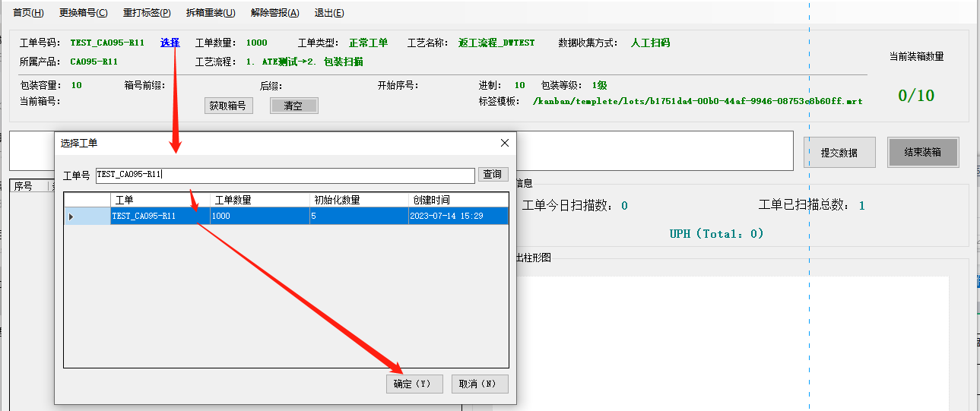Cancel dialog with 取消(N) button
The height and width of the screenshot is (411, 980).
479,384
